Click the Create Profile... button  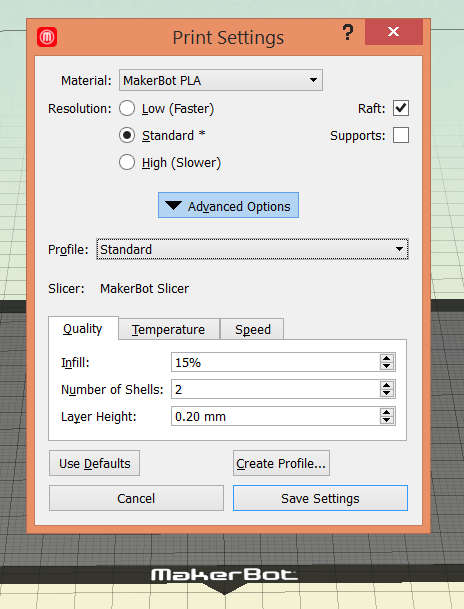[x=281, y=463]
